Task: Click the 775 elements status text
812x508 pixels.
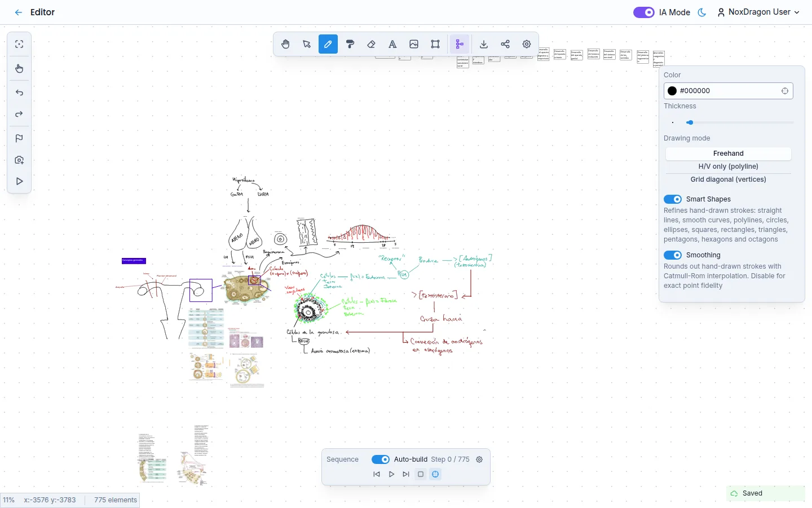Action: point(116,500)
